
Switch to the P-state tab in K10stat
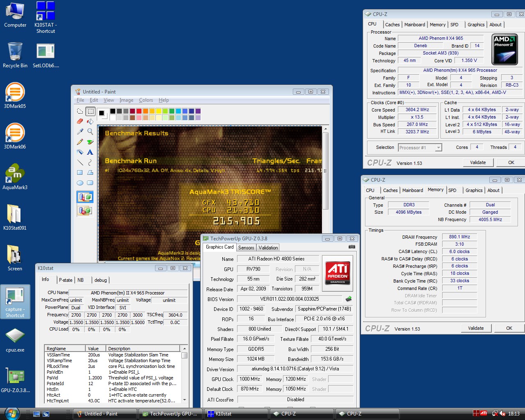tap(66, 280)
